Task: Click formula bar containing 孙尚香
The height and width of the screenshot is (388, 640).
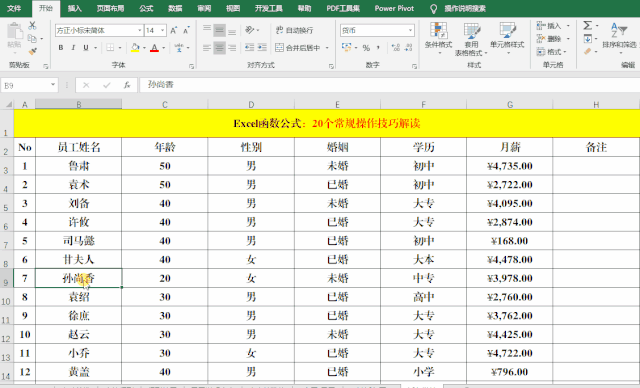Action: 389,85
